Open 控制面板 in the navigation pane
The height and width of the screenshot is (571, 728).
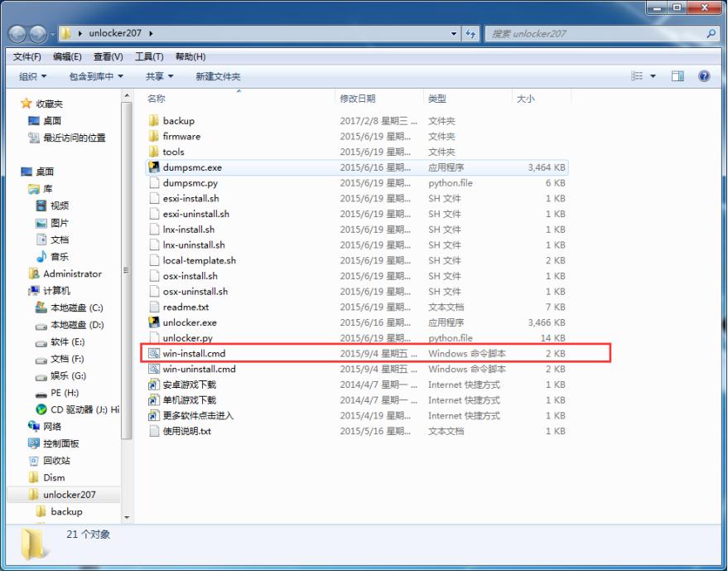click(53, 443)
